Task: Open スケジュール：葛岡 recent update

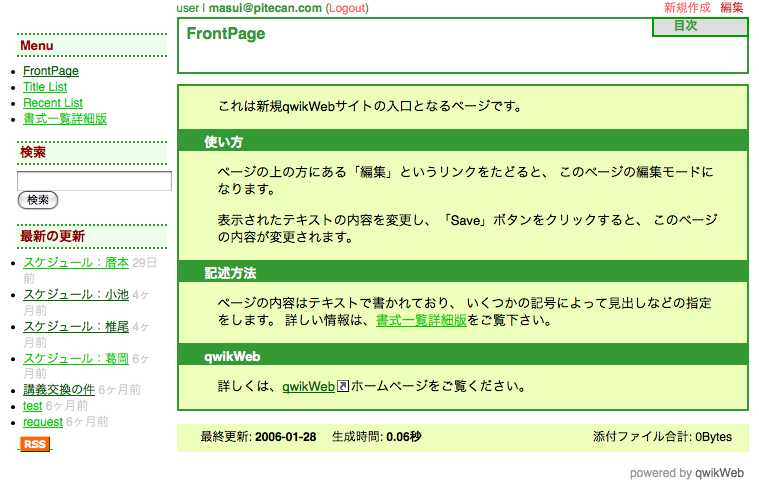Action: click(76, 359)
